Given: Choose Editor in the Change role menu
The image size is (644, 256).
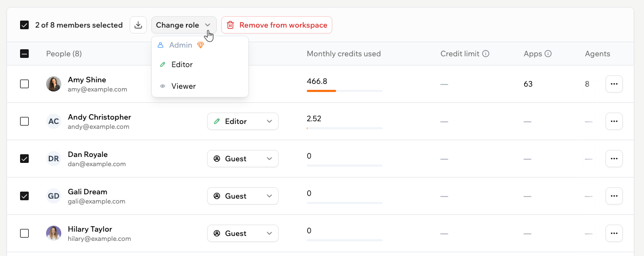Looking at the screenshot, I should tap(200, 64).
